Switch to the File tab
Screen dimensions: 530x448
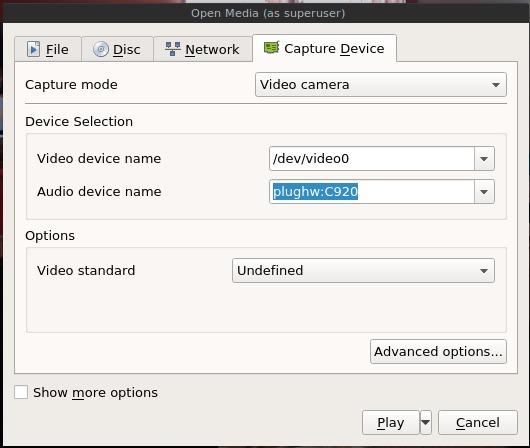(48, 49)
